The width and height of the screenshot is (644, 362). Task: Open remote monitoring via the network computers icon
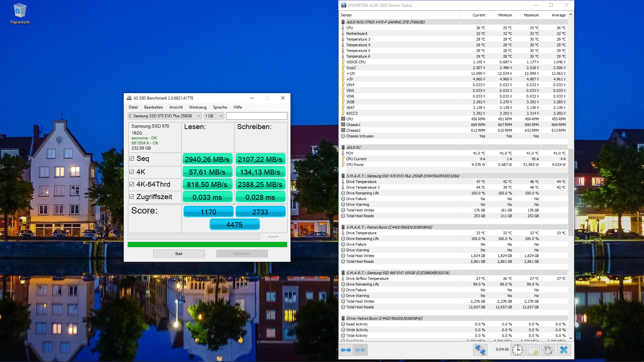tap(480, 350)
